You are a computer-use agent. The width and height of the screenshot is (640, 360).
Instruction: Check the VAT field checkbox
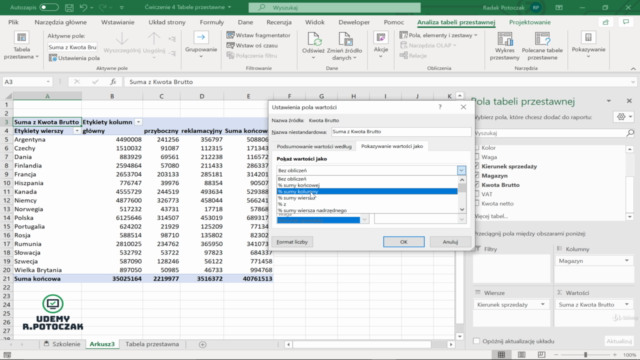(x=477, y=194)
